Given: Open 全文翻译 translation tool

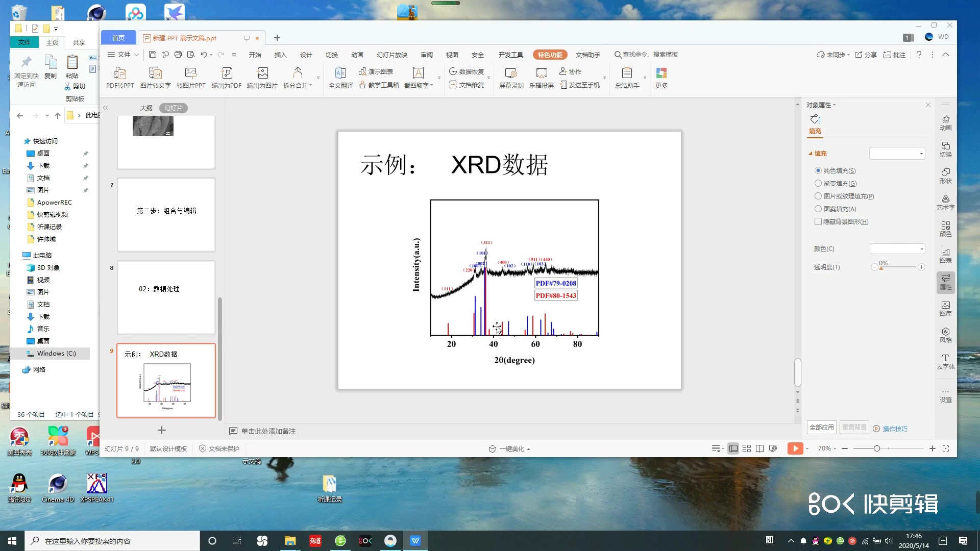Looking at the screenshot, I should tap(340, 73).
